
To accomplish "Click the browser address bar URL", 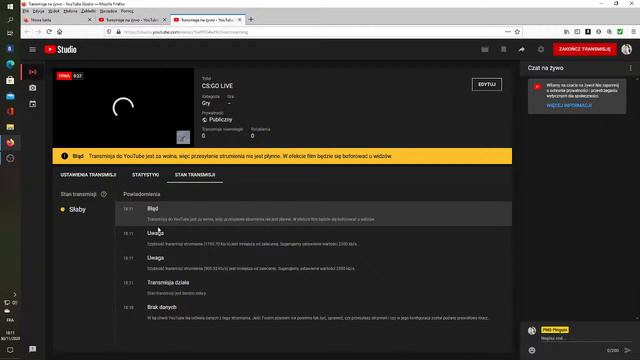I will (x=186, y=32).
